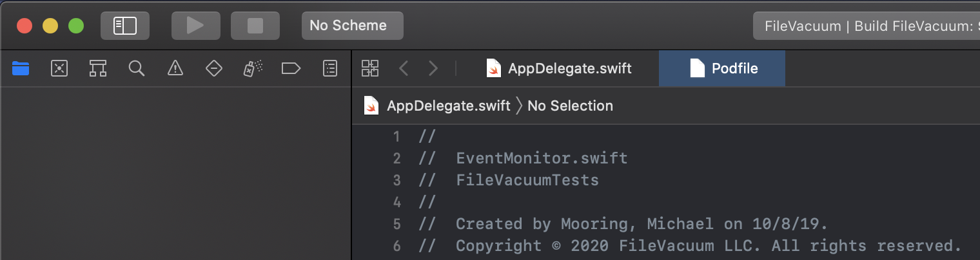Open the Symbol navigator
Screen dimensions: 980x260
(x=98, y=68)
